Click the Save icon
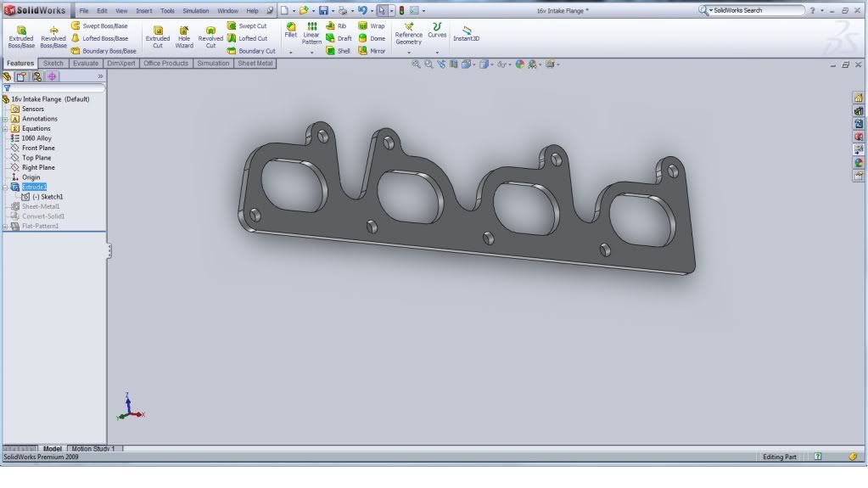 [x=323, y=10]
